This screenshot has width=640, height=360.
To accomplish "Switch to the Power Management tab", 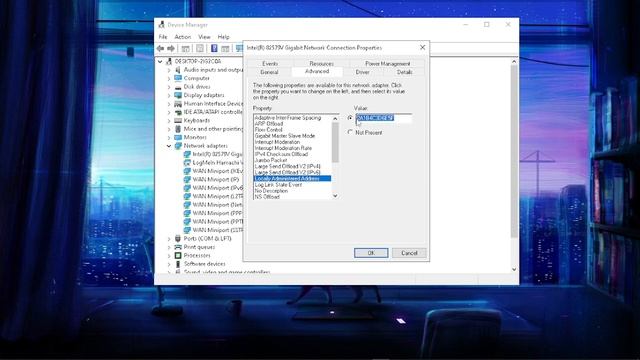I will [x=387, y=64].
